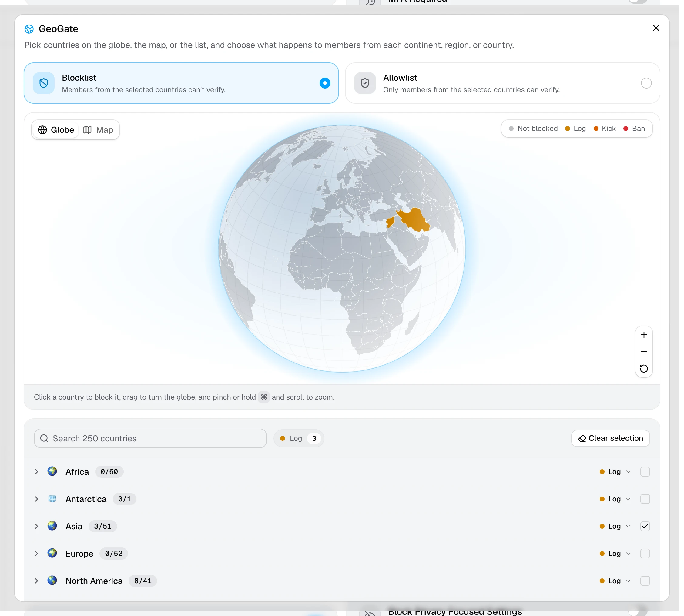
Task: Click the Antarctica ice icon
Action: [x=52, y=499]
